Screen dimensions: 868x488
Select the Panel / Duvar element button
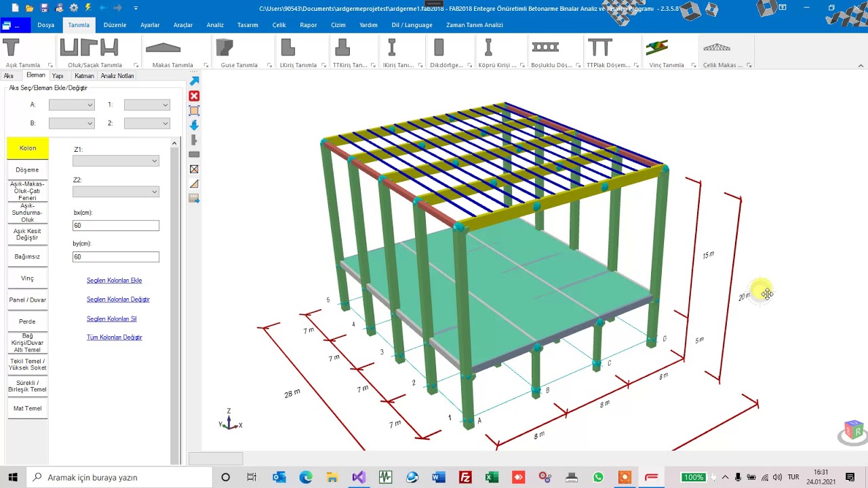(27, 300)
